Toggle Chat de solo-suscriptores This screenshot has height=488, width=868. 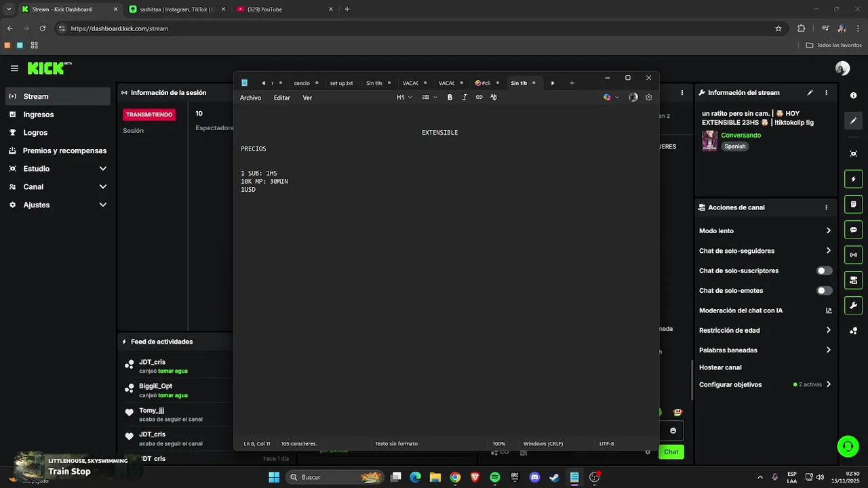[824, 270]
